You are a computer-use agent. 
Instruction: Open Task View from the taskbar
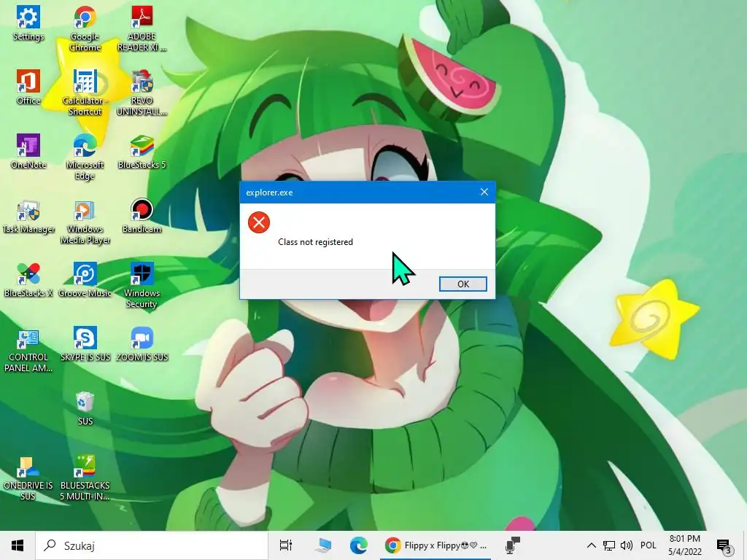tap(286, 545)
